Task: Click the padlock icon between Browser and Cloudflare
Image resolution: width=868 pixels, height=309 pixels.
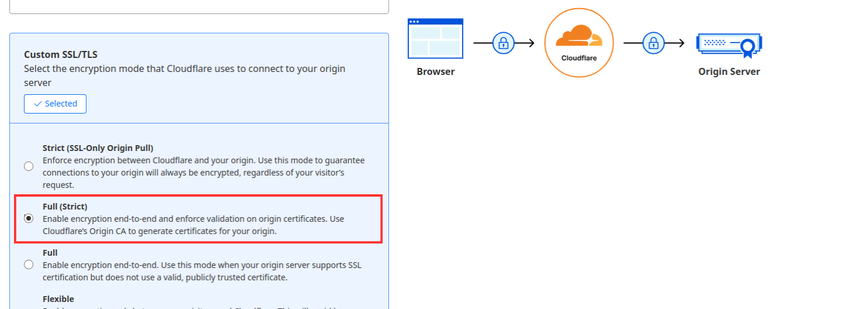Action: pos(503,43)
